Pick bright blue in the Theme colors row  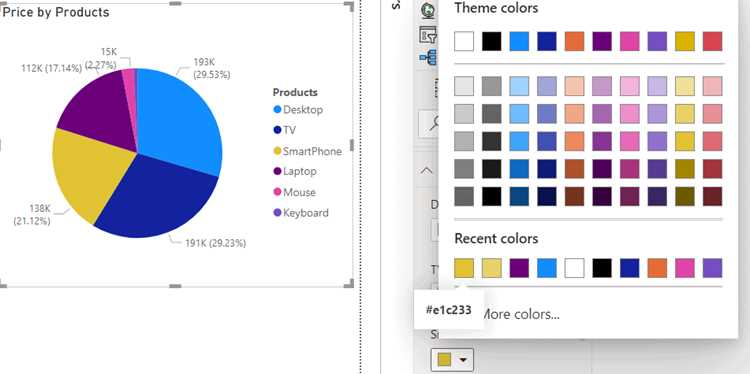click(519, 42)
